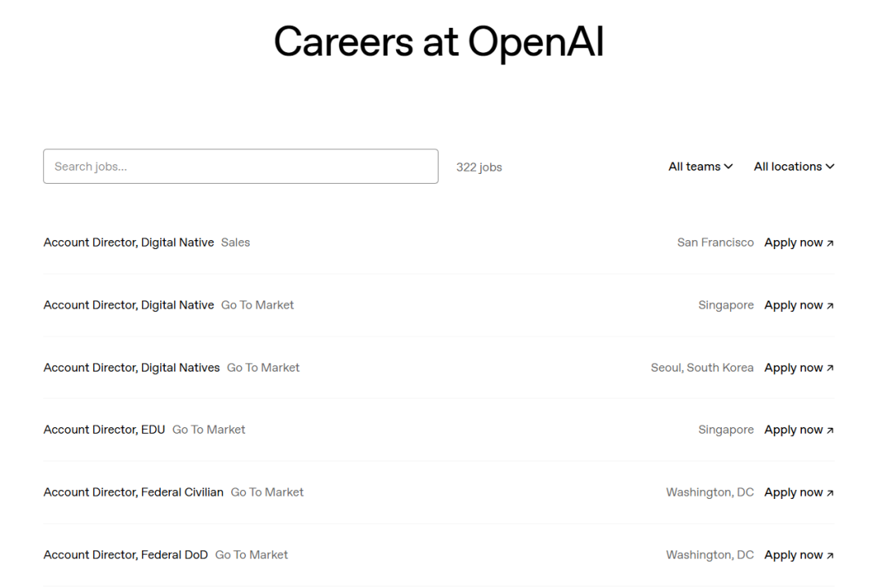
Task: Click the Careers at OpenAI heading
Action: 439,42
